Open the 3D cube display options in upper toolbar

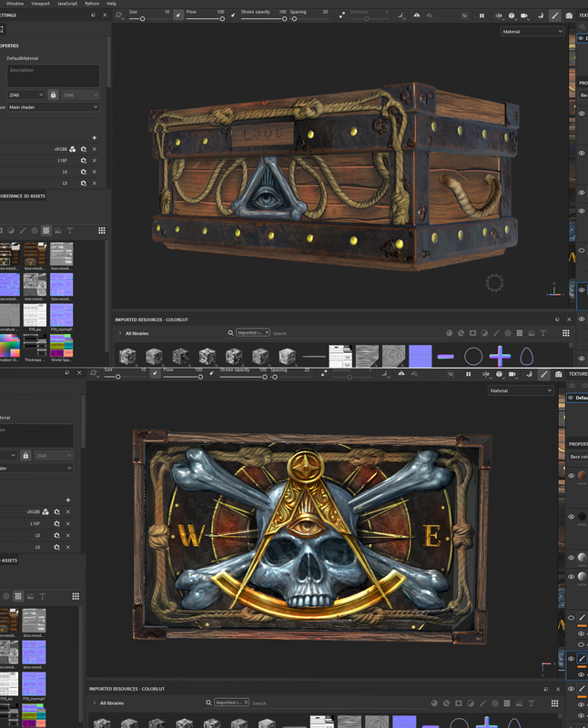(x=512, y=15)
